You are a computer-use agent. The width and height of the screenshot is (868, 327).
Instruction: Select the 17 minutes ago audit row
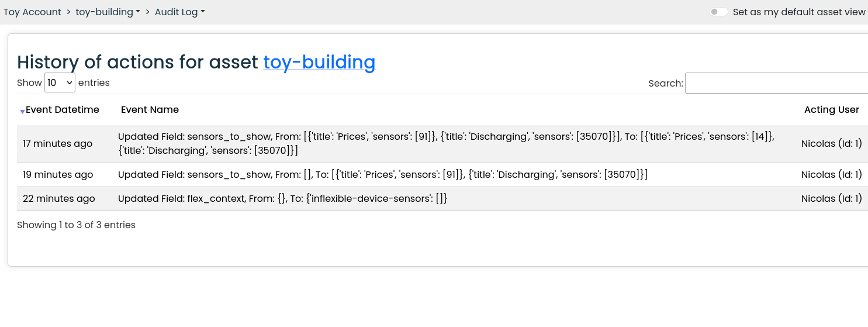point(442,144)
